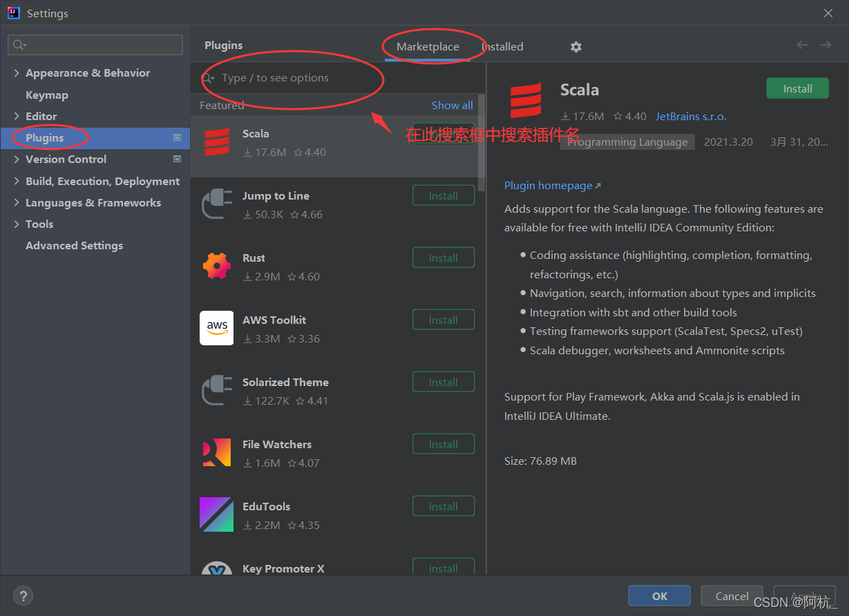Viewport: 849px width, 616px height.
Task: Focus the plugin search box
Action: pyautogui.click(x=337, y=78)
